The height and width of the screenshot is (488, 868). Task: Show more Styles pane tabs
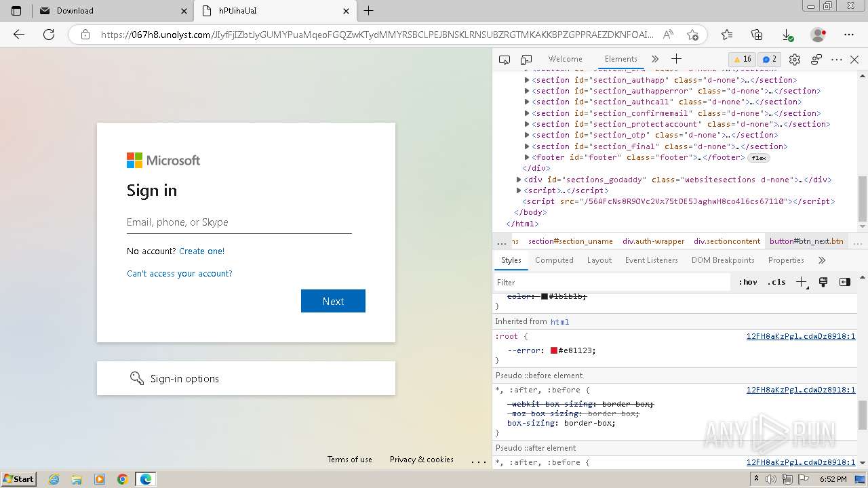tap(822, 260)
